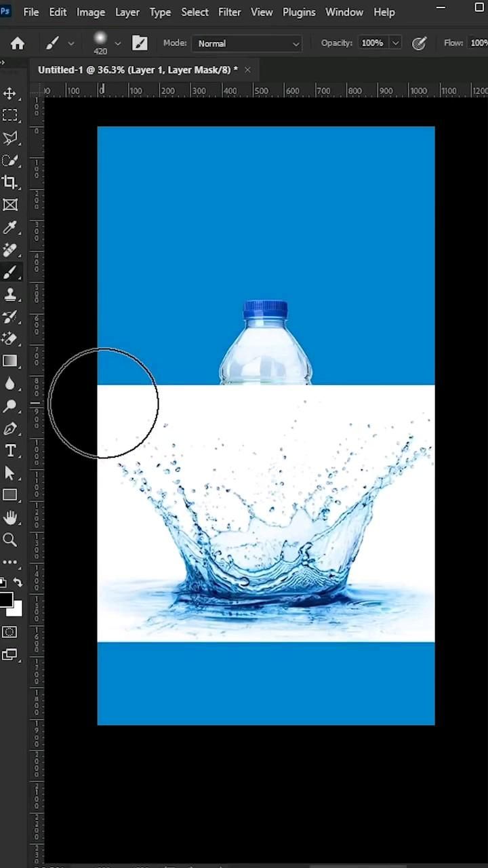Screen dimensions: 488x868
Task: Open the Edit menu
Action: [x=58, y=12]
